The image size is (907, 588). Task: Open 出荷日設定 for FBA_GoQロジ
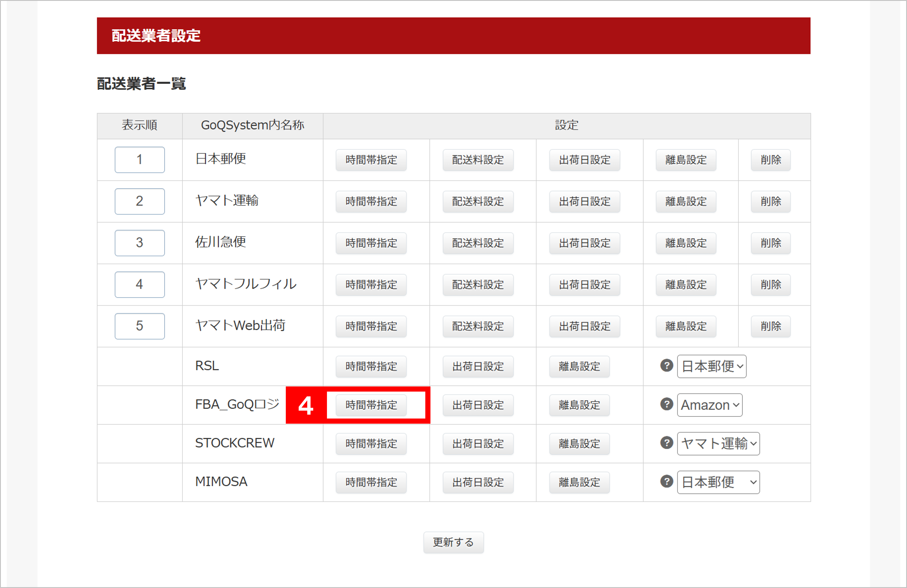pyautogui.click(x=478, y=405)
